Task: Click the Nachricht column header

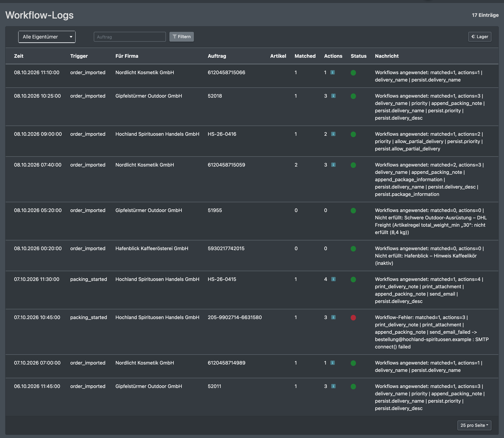Action: click(x=387, y=56)
